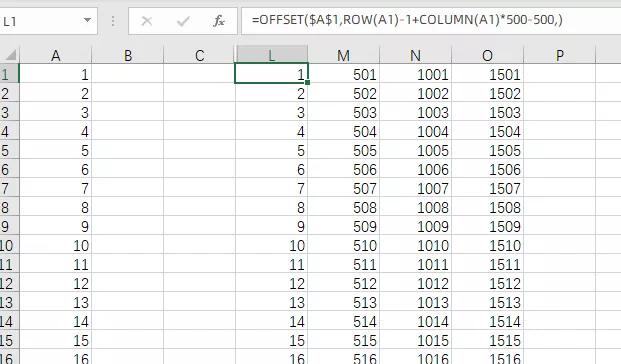The width and height of the screenshot is (621, 364).
Task: Select cell N6 with value 1006
Action: 416,169
